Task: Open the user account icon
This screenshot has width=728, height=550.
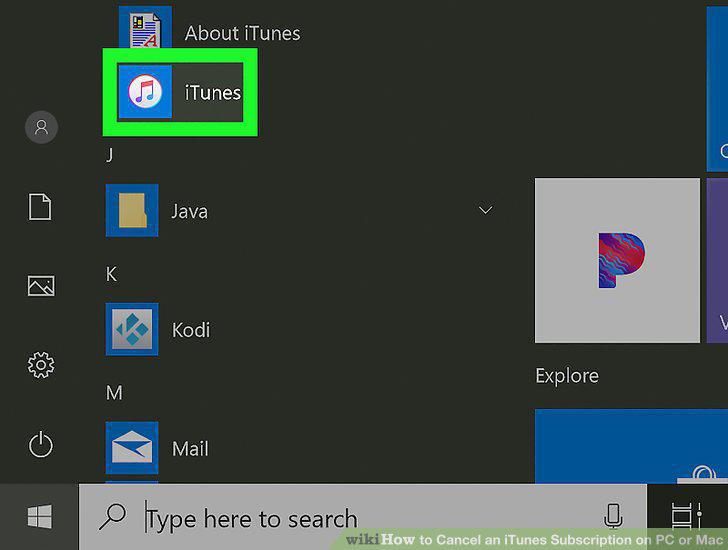Action: (41, 127)
